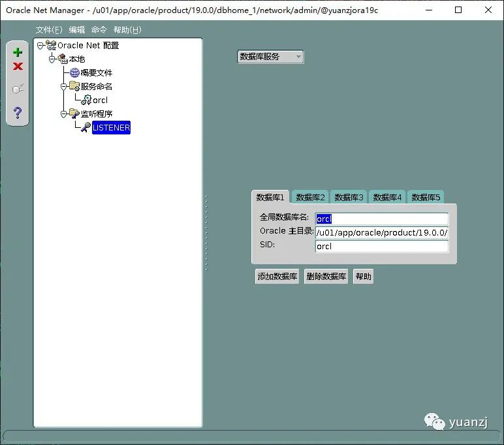Click the purple question mark help icon

click(x=18, y=112)
